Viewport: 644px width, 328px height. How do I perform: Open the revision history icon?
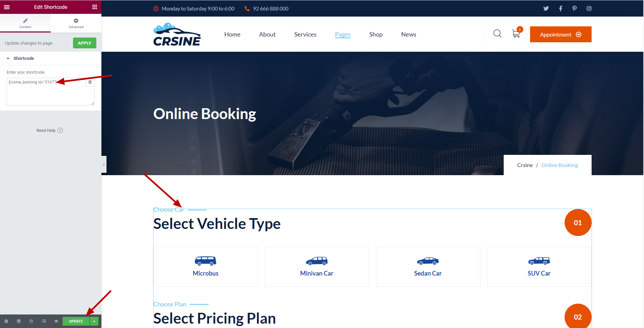[31, 321]
